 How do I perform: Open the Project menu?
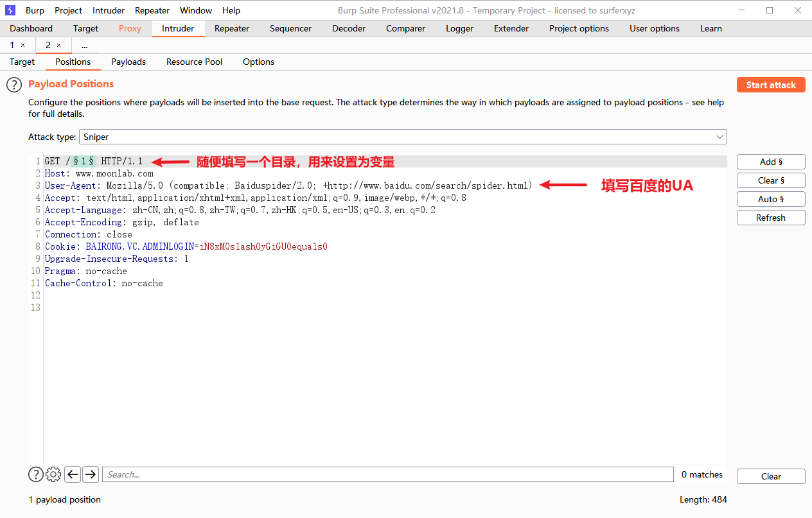coord(68,10)
